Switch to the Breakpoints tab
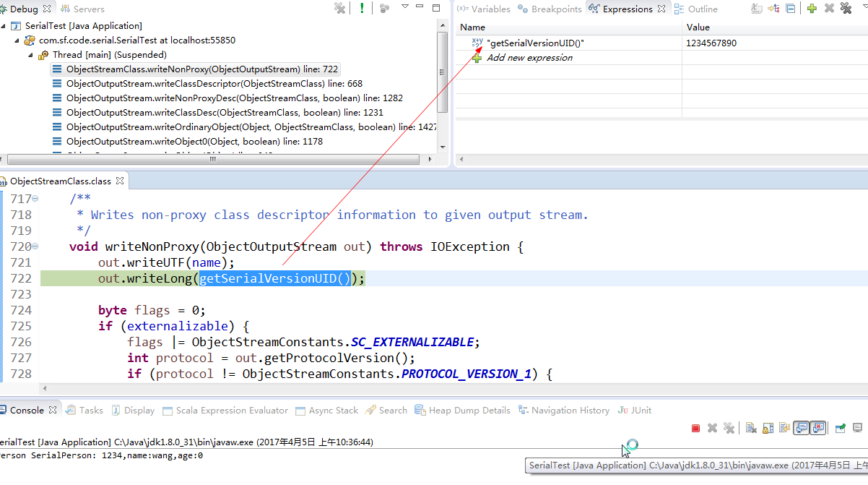Viewport: 868px width, 485px height. [x=550, y=9]
